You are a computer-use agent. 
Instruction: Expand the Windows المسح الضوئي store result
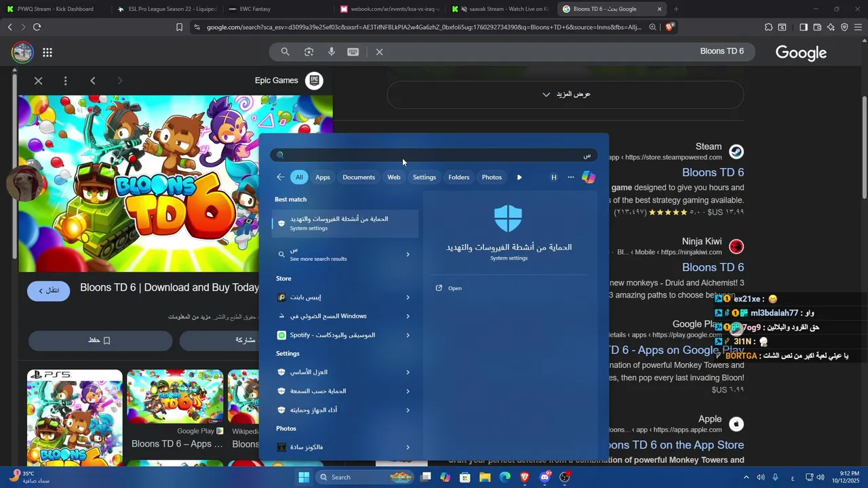pyautogui.click(x=408, y=316)
